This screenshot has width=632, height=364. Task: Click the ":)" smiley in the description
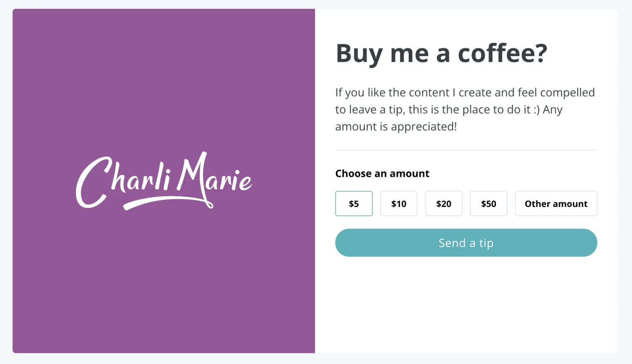[x=536, y=110]
